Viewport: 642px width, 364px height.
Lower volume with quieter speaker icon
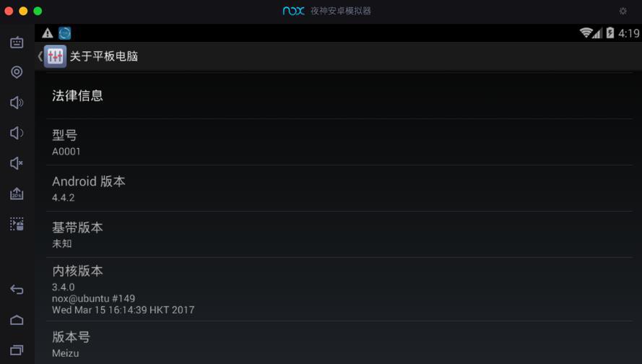pyautogui.click(x=17, y=133)
